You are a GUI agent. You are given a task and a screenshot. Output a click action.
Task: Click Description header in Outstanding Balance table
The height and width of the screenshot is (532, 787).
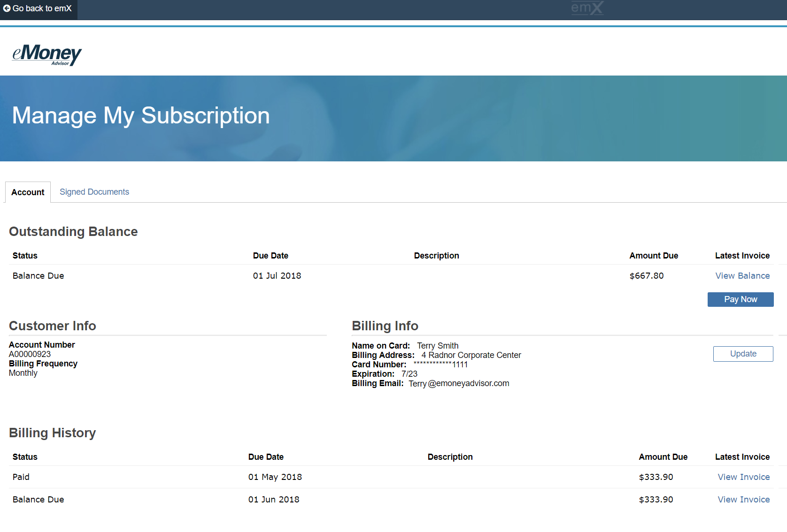pyautogui.click(x=437, y=256)
